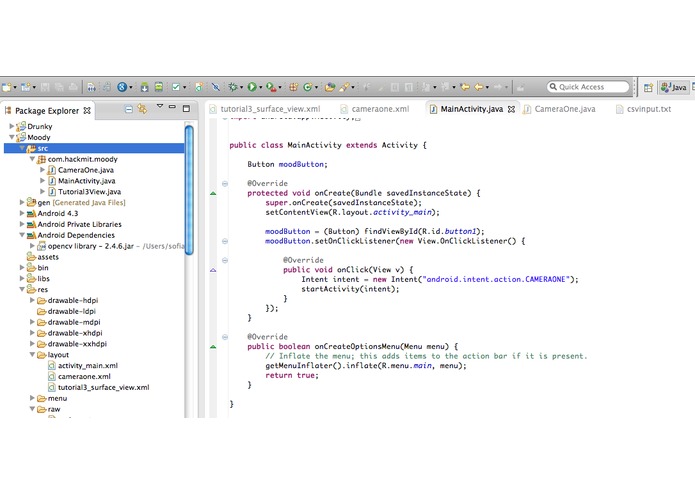Open the Android SDK Manager toolbar icon
Viewport: 695px width, 494px height.
tap(144, 87)
